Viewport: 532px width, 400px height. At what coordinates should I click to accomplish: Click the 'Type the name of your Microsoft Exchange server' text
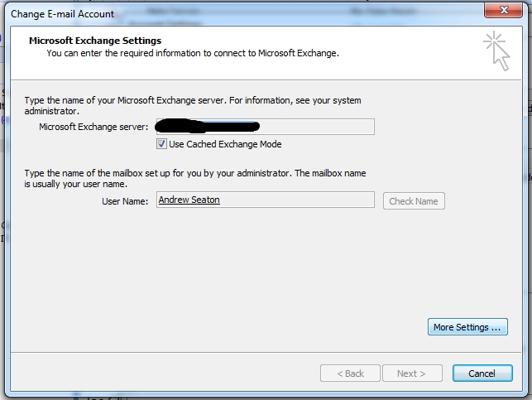pyautogui.click(x=190, y=100)
